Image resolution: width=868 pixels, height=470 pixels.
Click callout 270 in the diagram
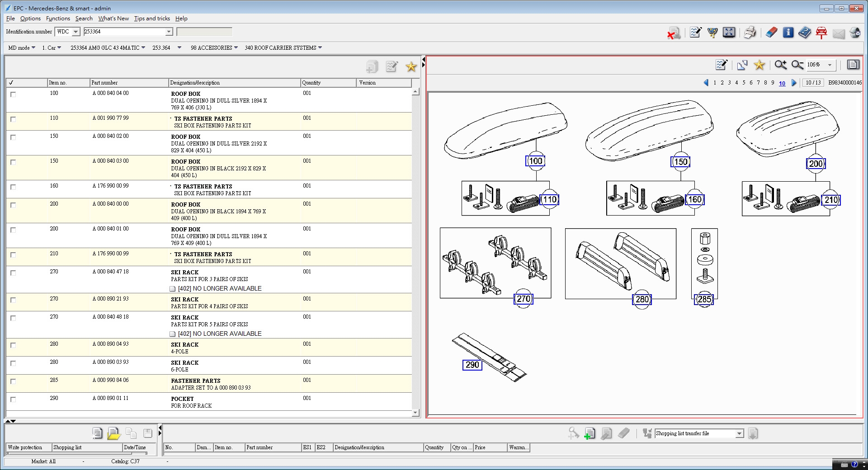click(524, 299)
